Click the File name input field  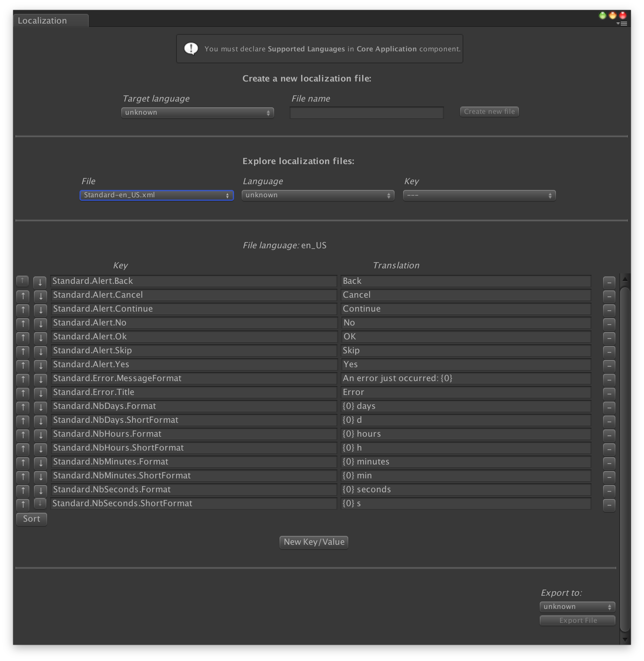click(x=366, y=112)
